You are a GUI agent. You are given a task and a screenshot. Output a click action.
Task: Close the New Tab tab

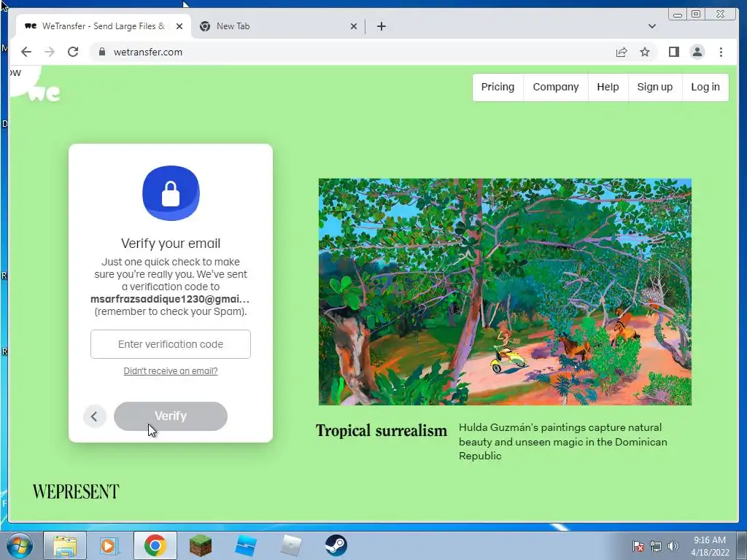(354, 26)
